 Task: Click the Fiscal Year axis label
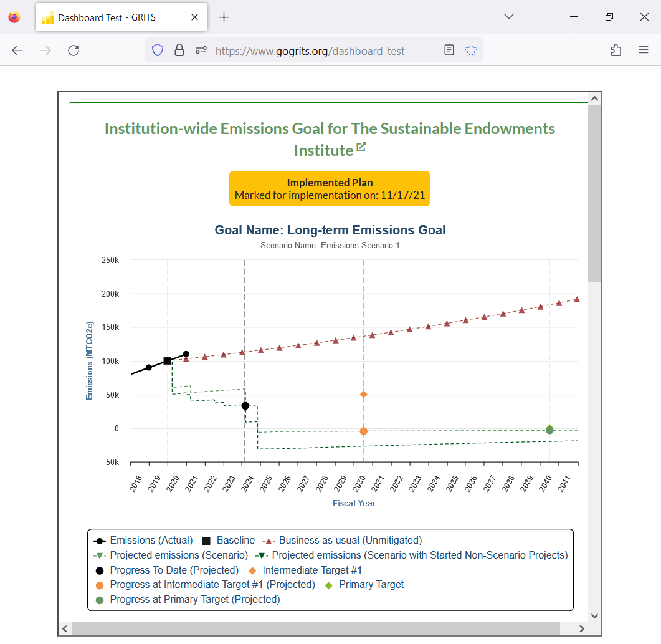[x=354, y=503]
